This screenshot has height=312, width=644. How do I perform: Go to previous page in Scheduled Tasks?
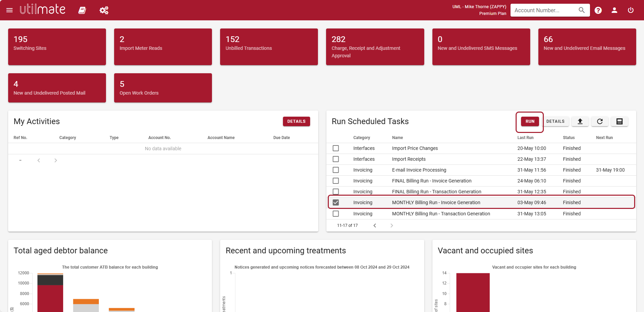[x=375, y=226]
